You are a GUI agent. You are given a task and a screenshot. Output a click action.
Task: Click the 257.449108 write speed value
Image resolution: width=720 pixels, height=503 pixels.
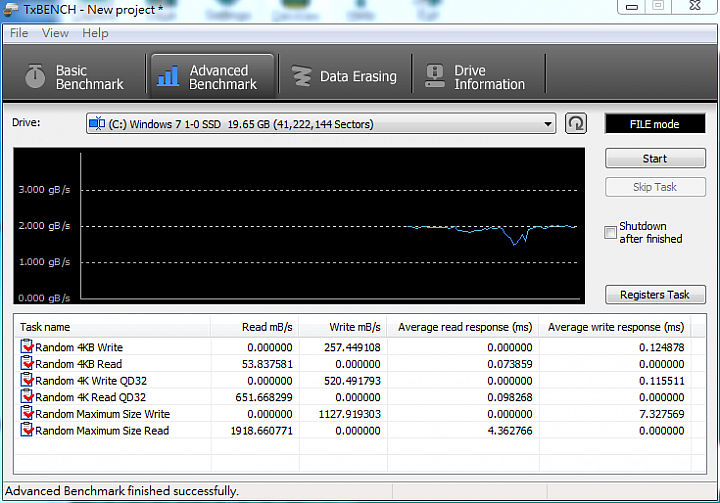pyautogui.click(x=352, y=347)
